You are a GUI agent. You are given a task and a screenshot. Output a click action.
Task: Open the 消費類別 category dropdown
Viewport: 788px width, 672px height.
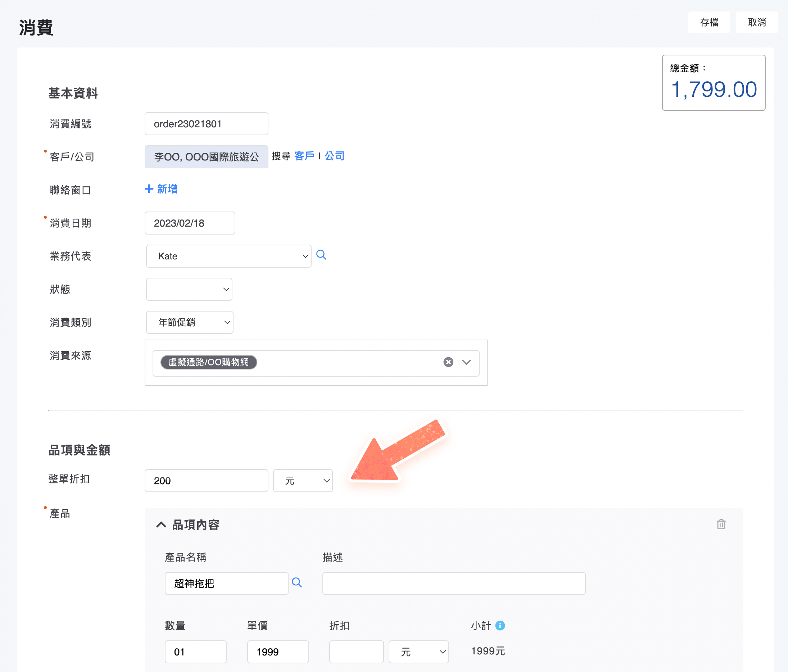tap(189, 322)
